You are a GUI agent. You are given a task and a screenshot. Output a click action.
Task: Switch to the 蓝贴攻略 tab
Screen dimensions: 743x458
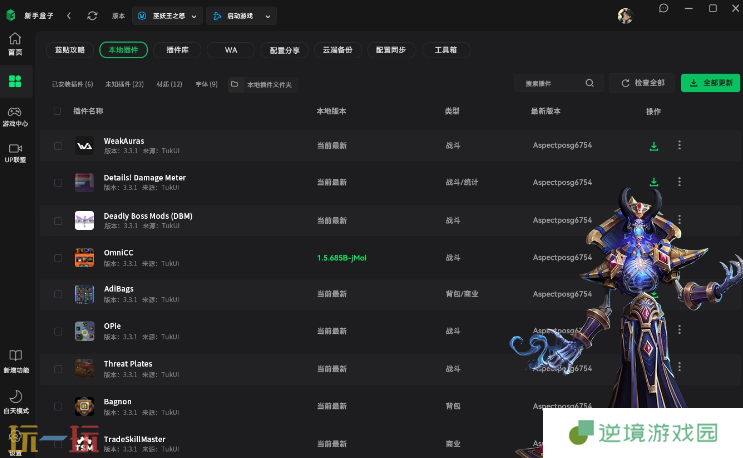tap(70, 50)
